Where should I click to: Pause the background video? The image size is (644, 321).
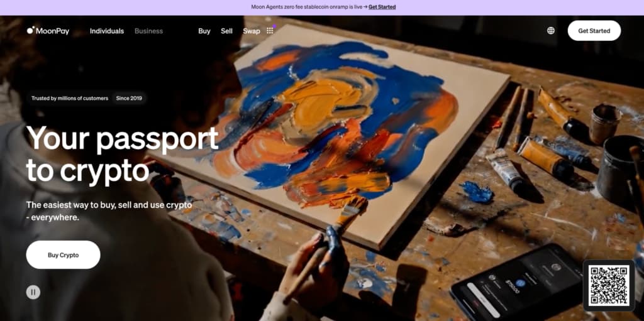[x=33, y=292]
